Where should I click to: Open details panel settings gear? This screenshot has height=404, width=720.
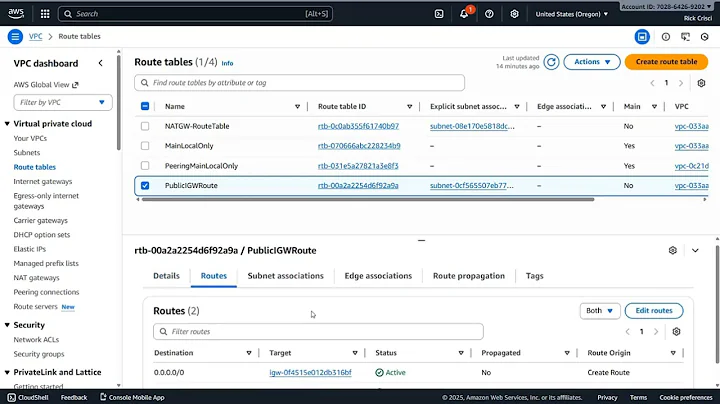673,250
